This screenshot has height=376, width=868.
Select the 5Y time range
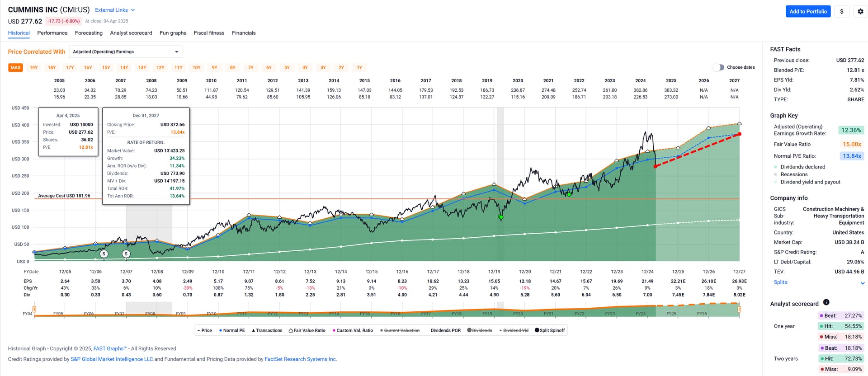(287, 68)
